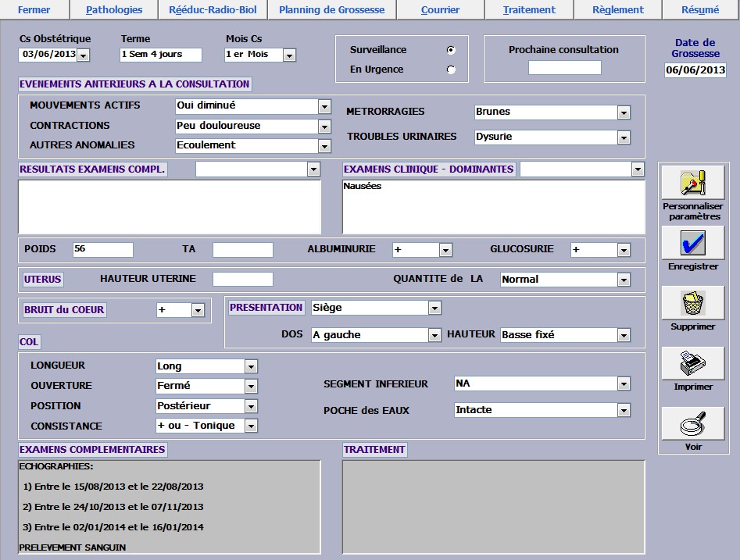Expand the Poche des Eaux dropdown
Image resolution: width=740 pixels, height=560 pixels.
(623, 410)
